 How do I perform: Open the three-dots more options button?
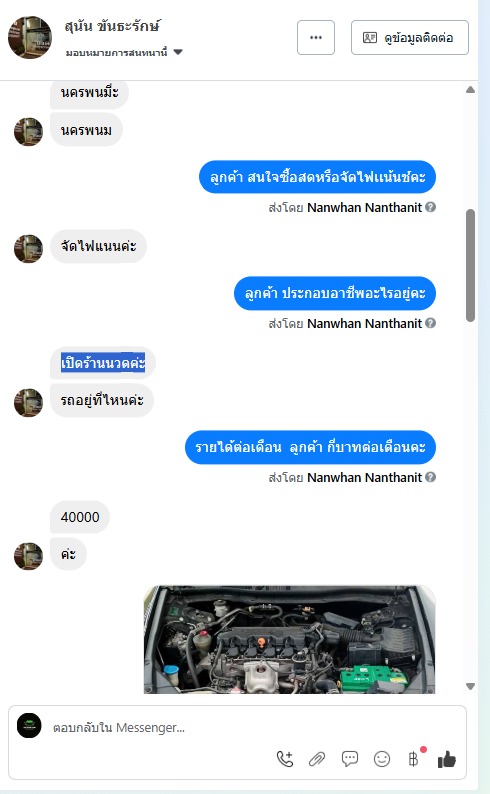pyautogui.click(x=316, y=37)
